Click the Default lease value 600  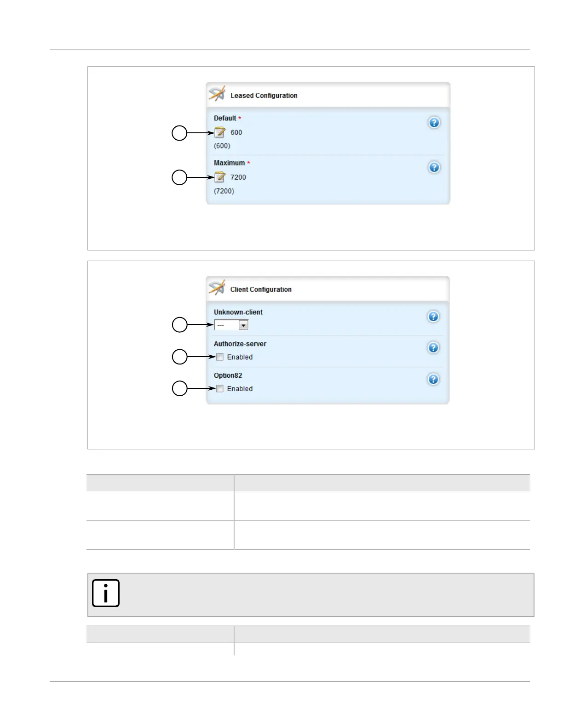pos(236,133)
